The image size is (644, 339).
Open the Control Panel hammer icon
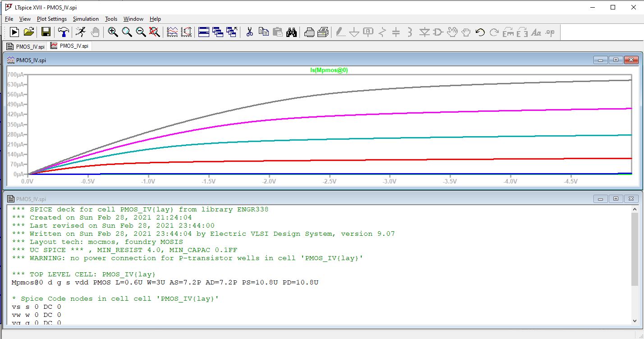[63, 32]
